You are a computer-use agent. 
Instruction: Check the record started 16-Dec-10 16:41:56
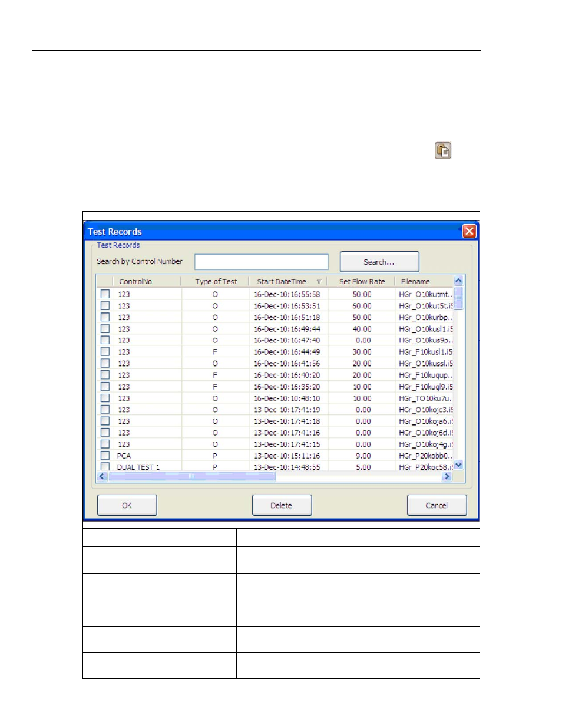(x=105, y=363)
